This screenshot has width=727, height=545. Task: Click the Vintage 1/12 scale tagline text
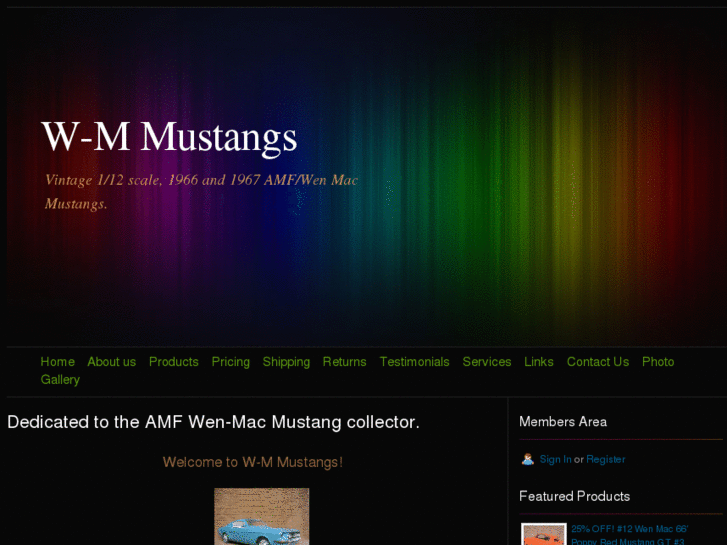(x=201, y=192)
